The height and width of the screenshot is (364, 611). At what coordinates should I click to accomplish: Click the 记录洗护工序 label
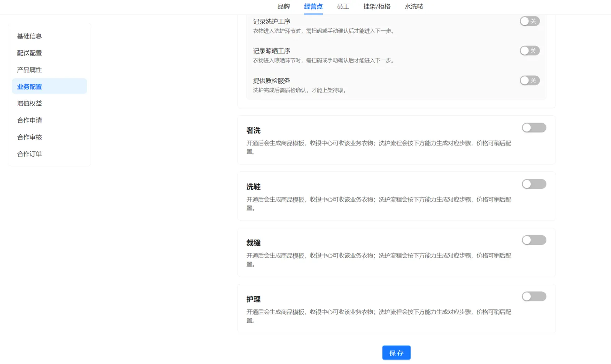pyautogui.click(x=272, y=21)
